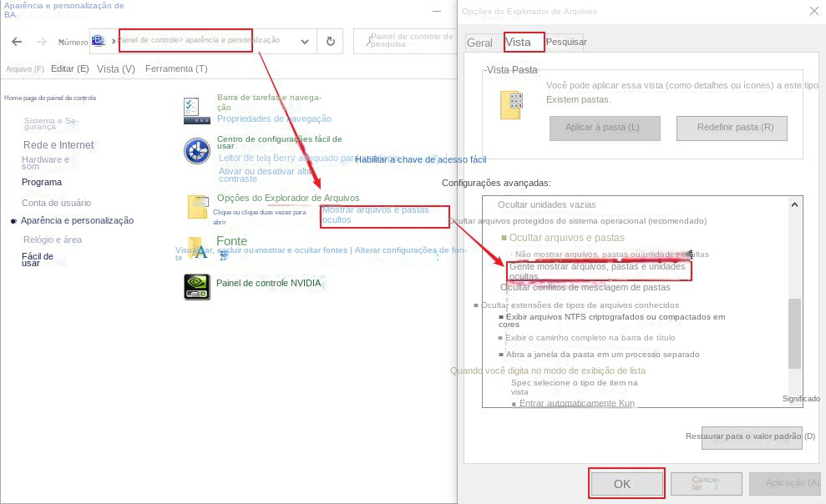The height and width of the screenshot is (504, 826).
Task: Enable showing hidden files, folders and drives
Action: [x=599, y=271]
